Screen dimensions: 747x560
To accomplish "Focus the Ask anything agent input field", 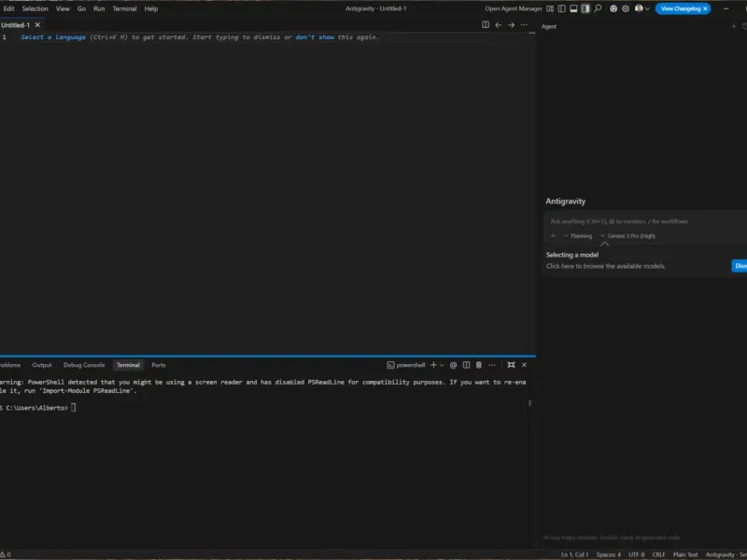I will pyautogui.click(x=645, y=221).
